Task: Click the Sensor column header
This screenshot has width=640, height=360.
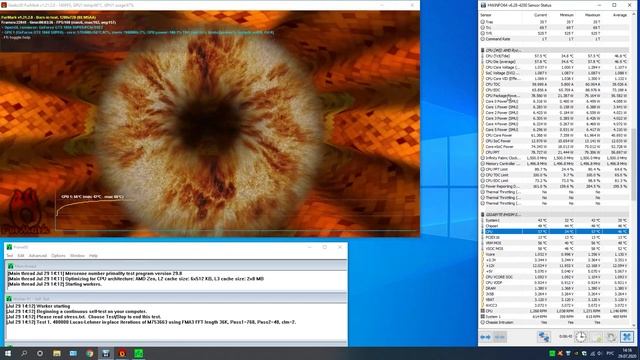Action: click(486, 15)
